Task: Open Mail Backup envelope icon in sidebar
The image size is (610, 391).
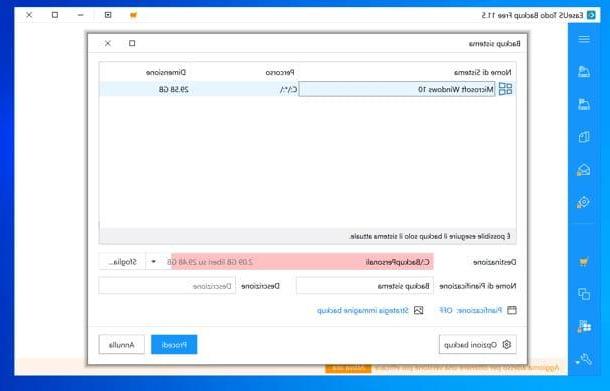Action: 584,170
